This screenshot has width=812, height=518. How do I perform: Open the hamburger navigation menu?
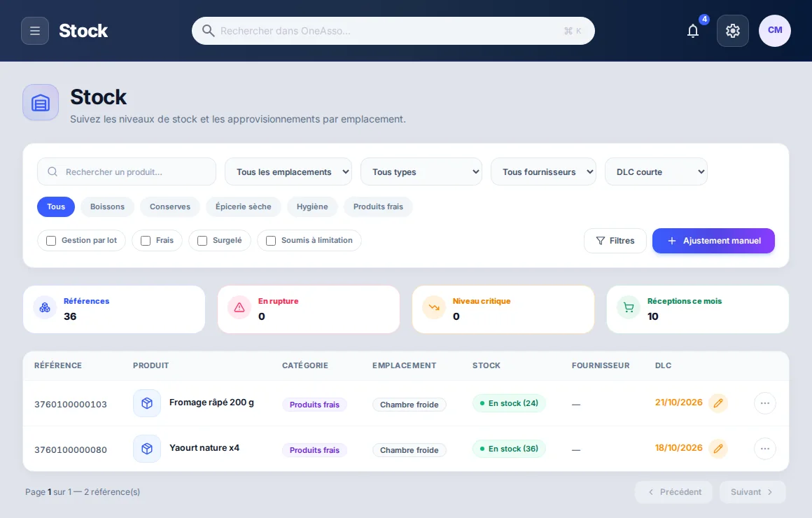coord(35,31)
